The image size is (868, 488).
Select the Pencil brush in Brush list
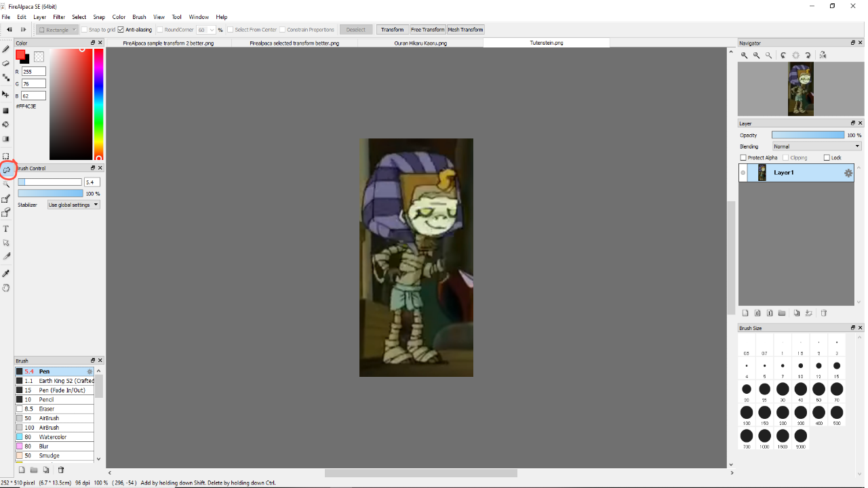tap(55, 400)
